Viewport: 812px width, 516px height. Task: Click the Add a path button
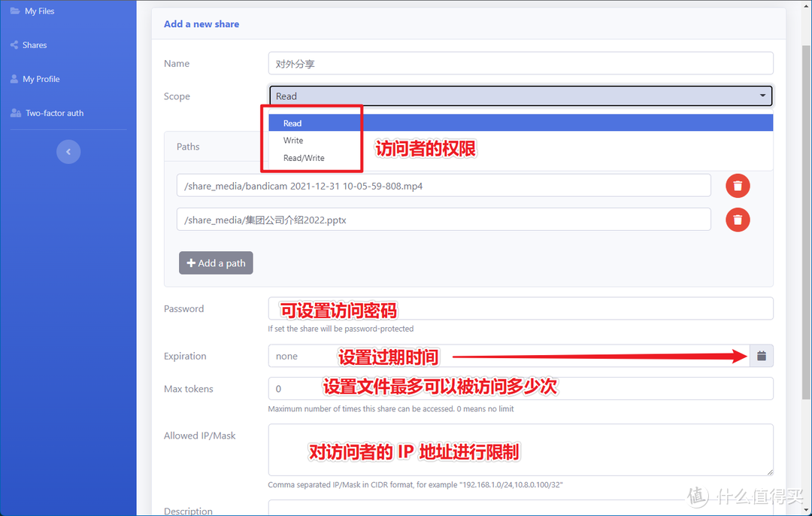click(x=216, y=263)
